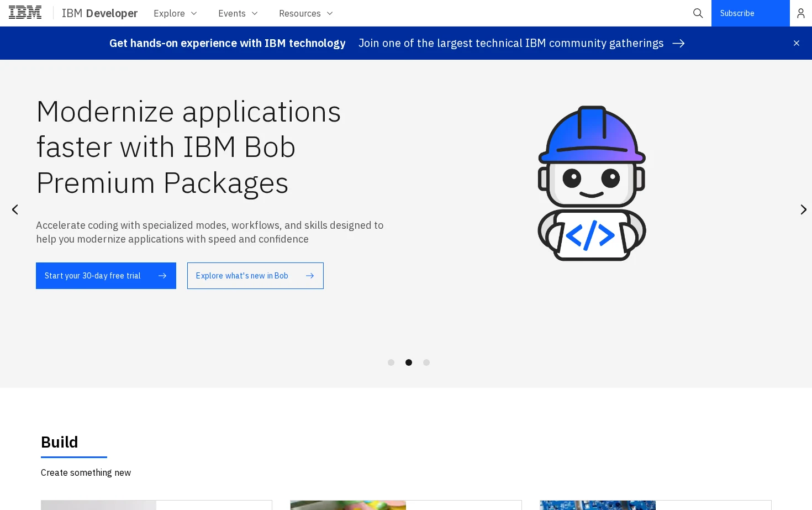Click the 'Accelerate coding' description paragraph
812x510 pixels.
(x=210, y=232)
